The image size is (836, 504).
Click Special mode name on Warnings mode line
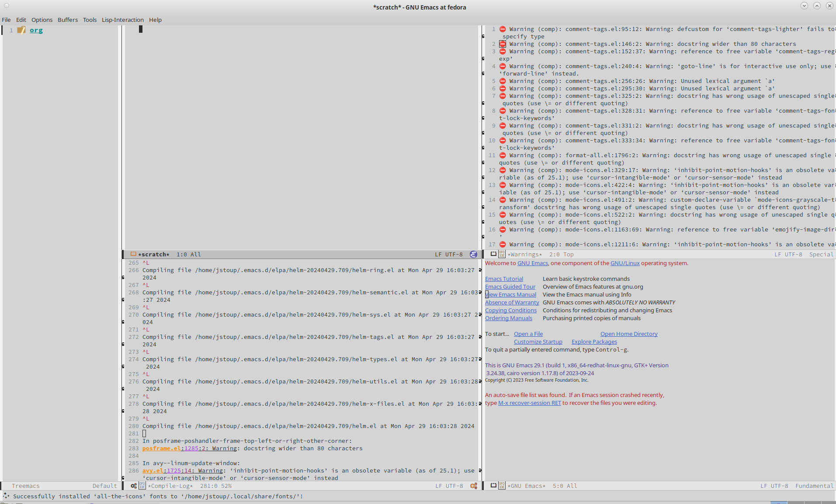(821, 254)
